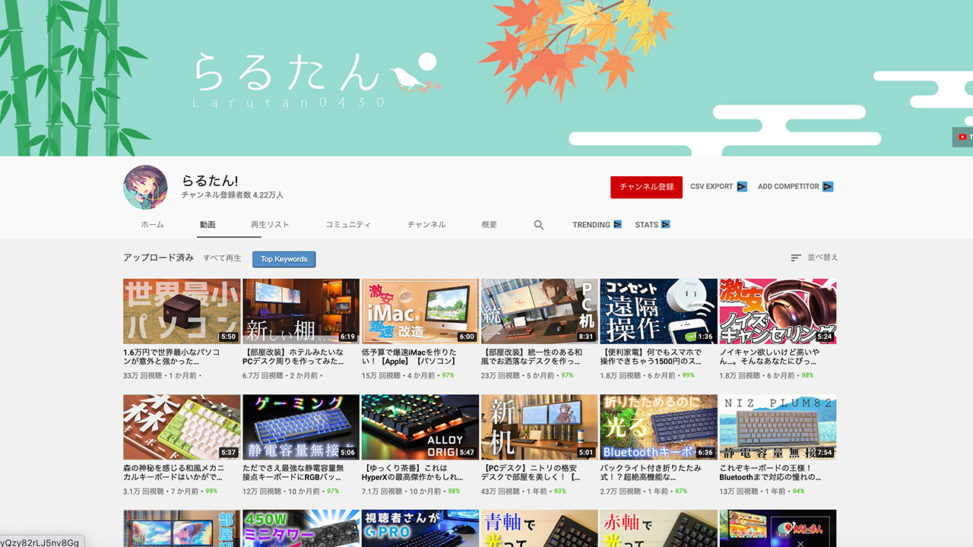Open the アップロード済み uploads dropdown
The image size is (973, 547).
point(158,258)
